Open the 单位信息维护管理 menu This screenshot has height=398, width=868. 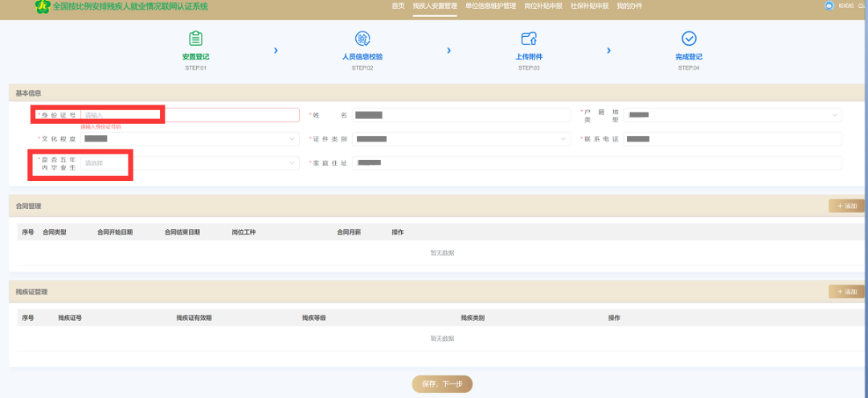tap(490, 6)
